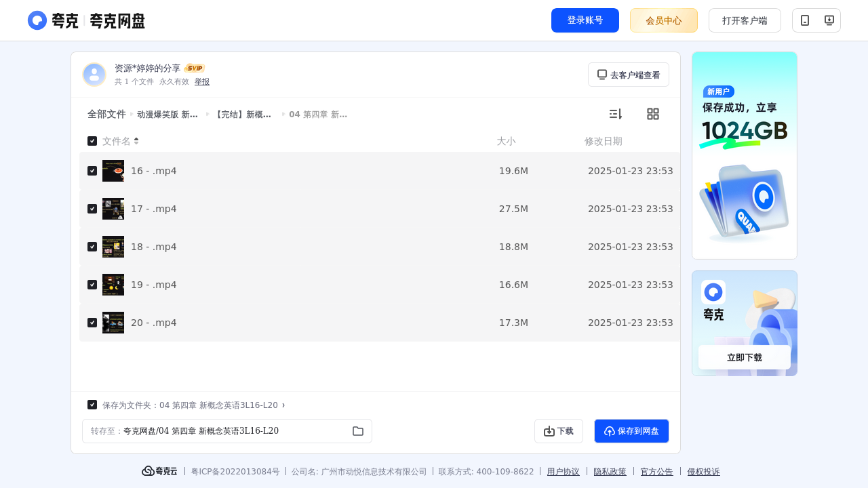The width and height of the screenshot is (868, 488).
Task: Uncheck the 17 - .mp4 file checkbox
Action: [x=92, y=209]
